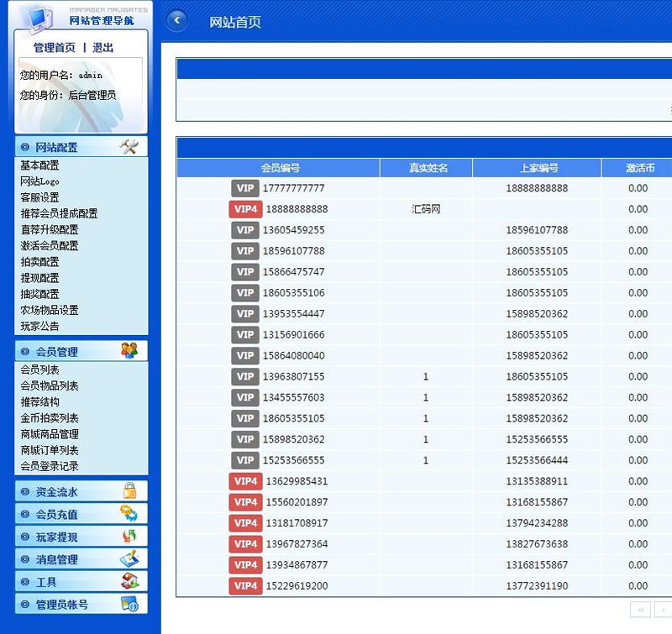Click the 退出 logout link
Viewport: 672px width, 634px height.
pos(102,48)
